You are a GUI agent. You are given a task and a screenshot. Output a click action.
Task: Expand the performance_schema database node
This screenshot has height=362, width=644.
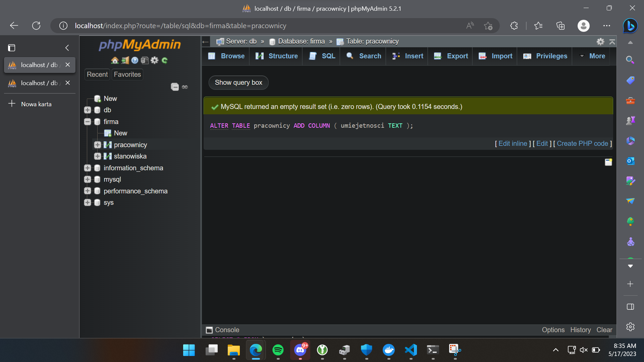pyautogui.click(x=88, y=191)
